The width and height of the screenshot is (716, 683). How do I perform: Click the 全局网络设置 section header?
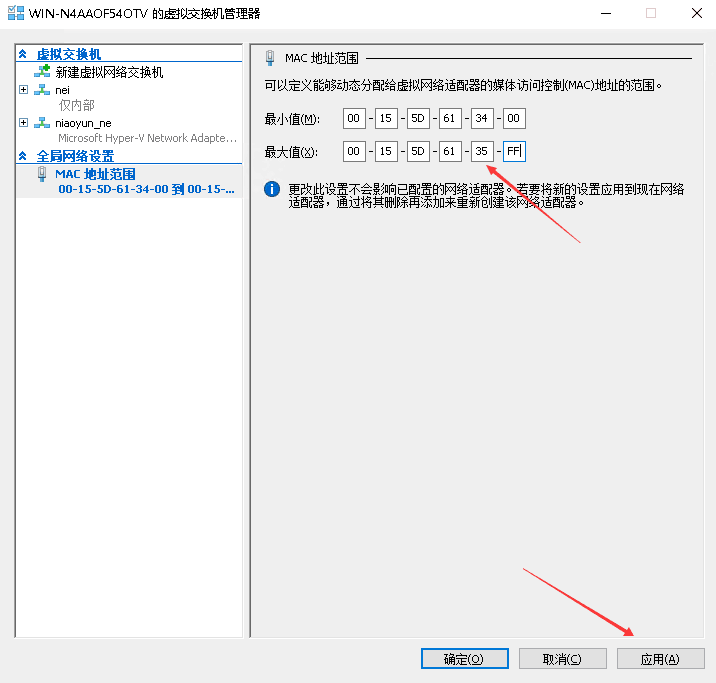tap(75, 156)
